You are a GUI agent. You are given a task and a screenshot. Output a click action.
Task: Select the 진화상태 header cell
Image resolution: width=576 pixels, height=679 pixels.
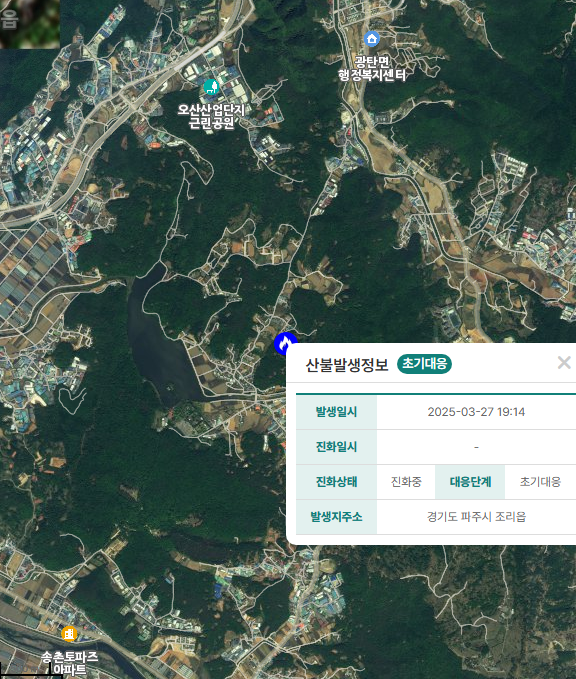pos(337,482)
